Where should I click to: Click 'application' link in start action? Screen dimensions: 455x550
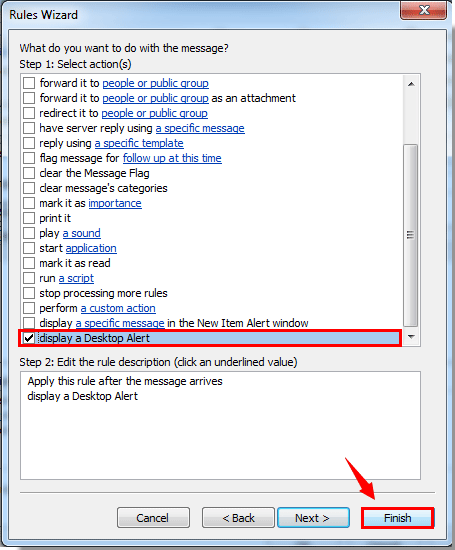[x=91, y=248]
